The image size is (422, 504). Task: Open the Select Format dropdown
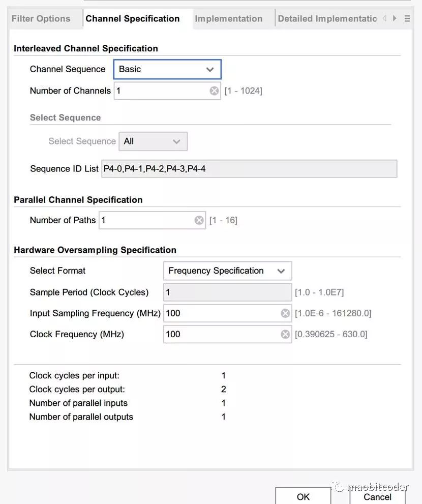click(x=227, y=271)
